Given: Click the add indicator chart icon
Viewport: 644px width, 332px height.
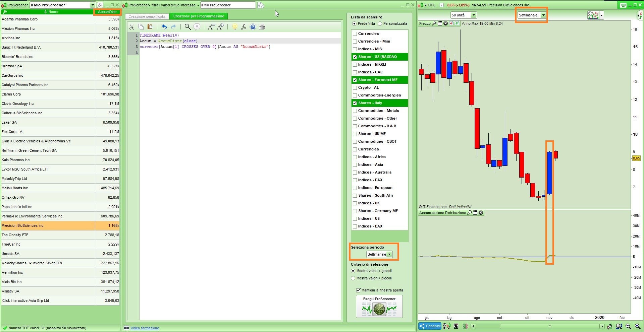Looking at the screenshot, I should click(593, 15).
